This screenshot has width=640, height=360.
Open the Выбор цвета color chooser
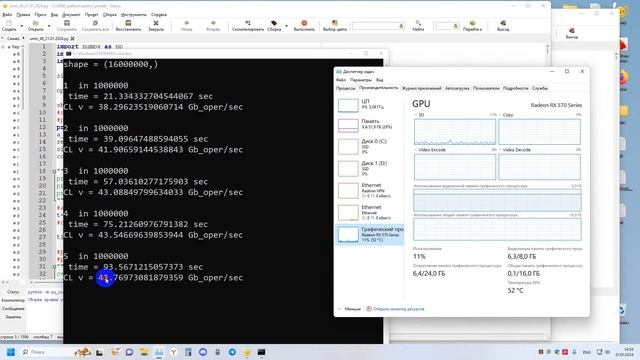[335, 26]
